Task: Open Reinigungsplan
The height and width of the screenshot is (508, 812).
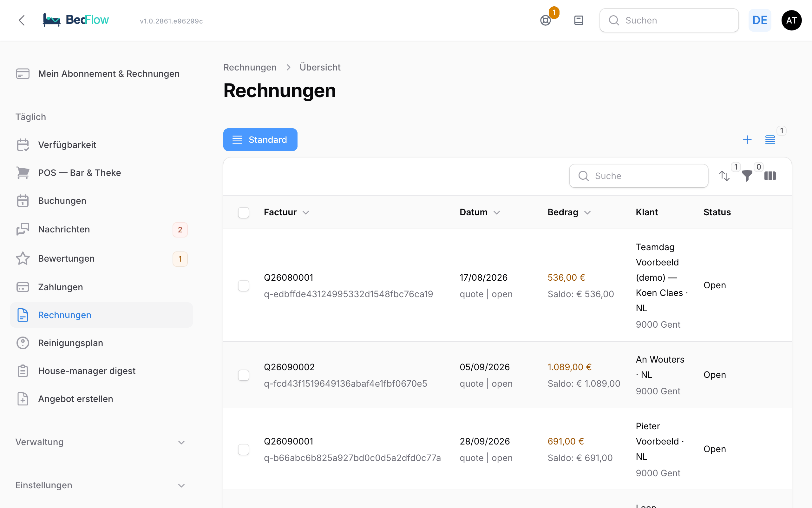Action: click(101, 343)
